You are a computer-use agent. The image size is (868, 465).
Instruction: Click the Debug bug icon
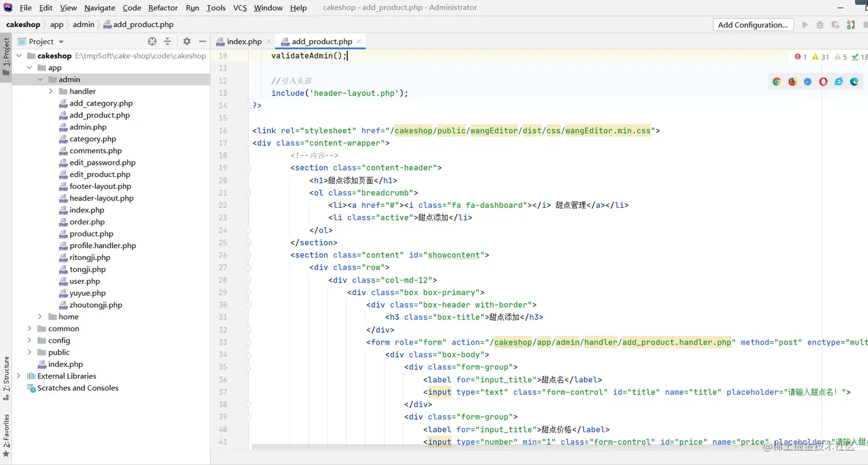pyautogui.click(x=820, y=25)
